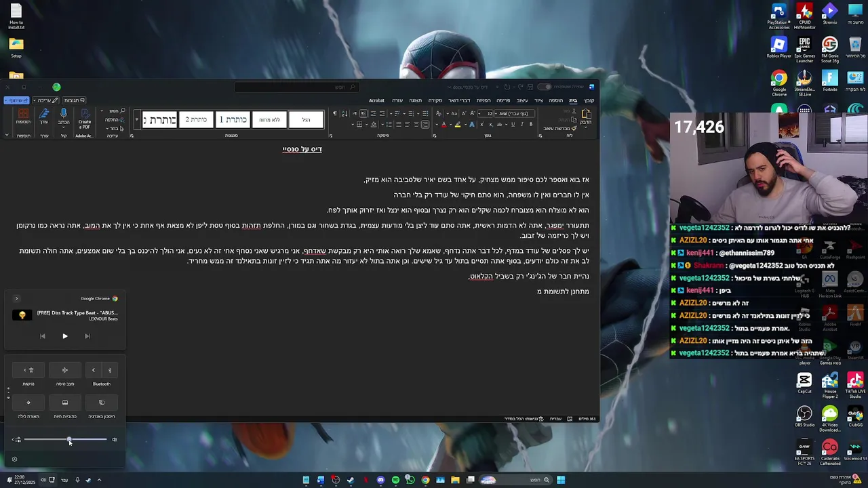Open sound output selector next to volume

(x=16, y=439)
